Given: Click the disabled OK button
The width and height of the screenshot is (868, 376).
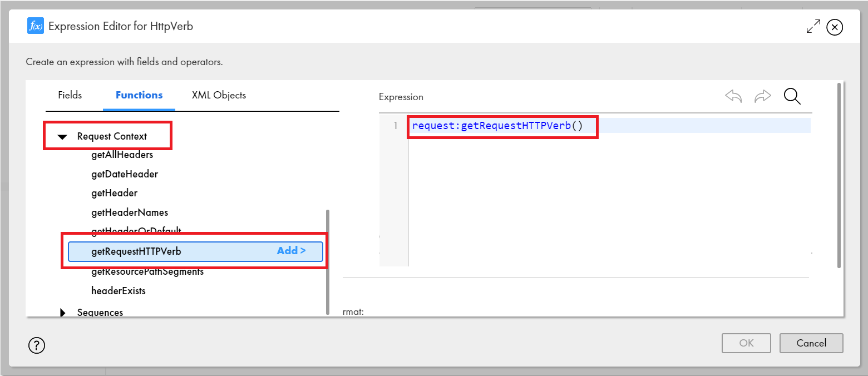Looking at the screenshot, I should click(746, 343).
